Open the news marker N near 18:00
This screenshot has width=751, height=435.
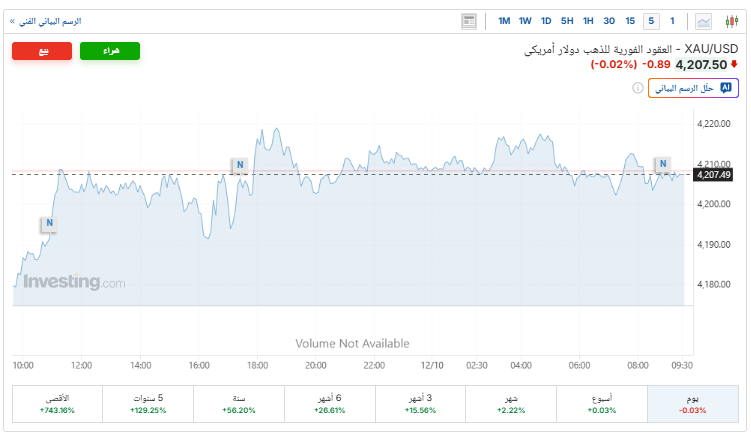pyautogui.click(x=239, y=166)
